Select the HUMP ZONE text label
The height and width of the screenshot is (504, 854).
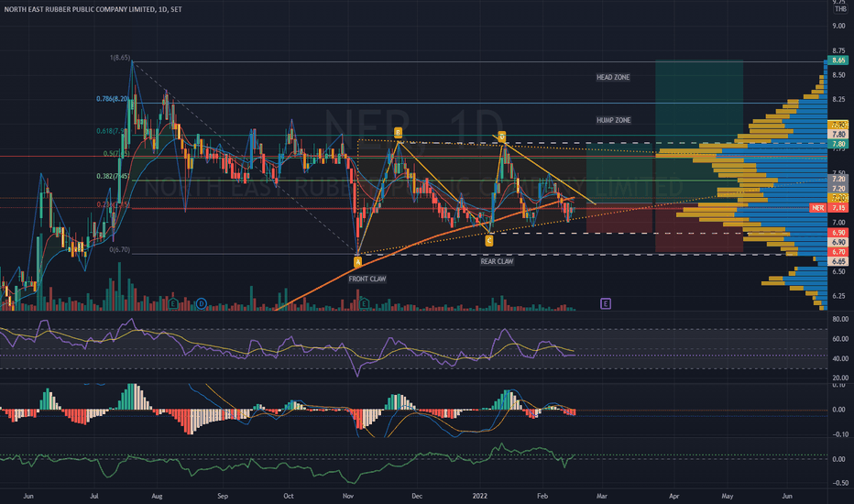point(613,120)
